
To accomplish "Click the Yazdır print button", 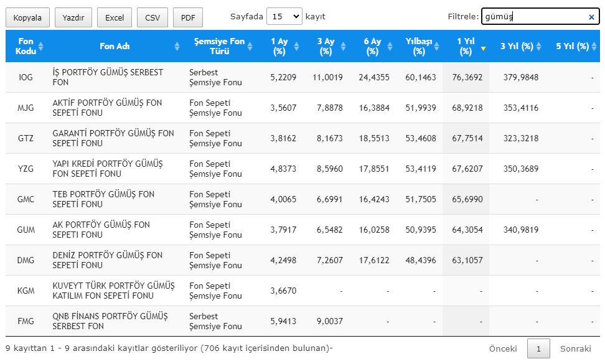I will 73,17.
